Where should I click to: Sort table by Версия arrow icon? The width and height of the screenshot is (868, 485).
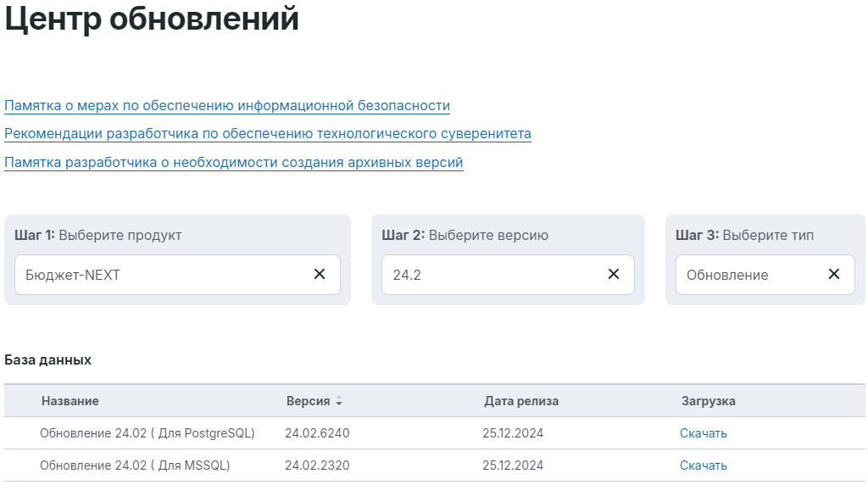click(x=339, y=401)
